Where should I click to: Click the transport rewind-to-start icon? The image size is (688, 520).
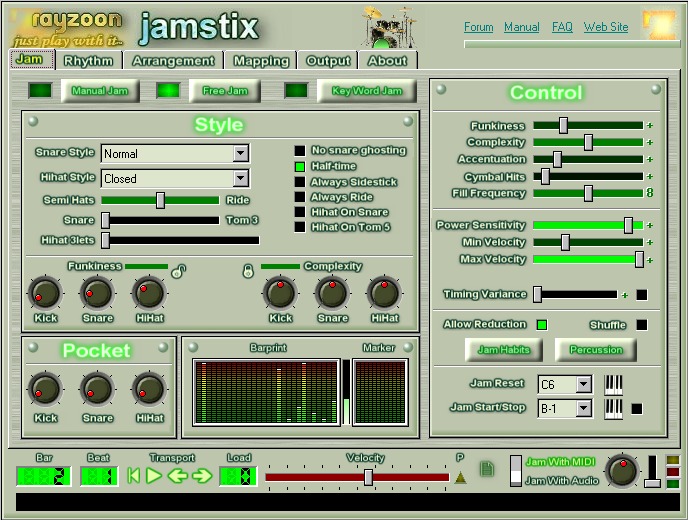(x=134, y=476)
